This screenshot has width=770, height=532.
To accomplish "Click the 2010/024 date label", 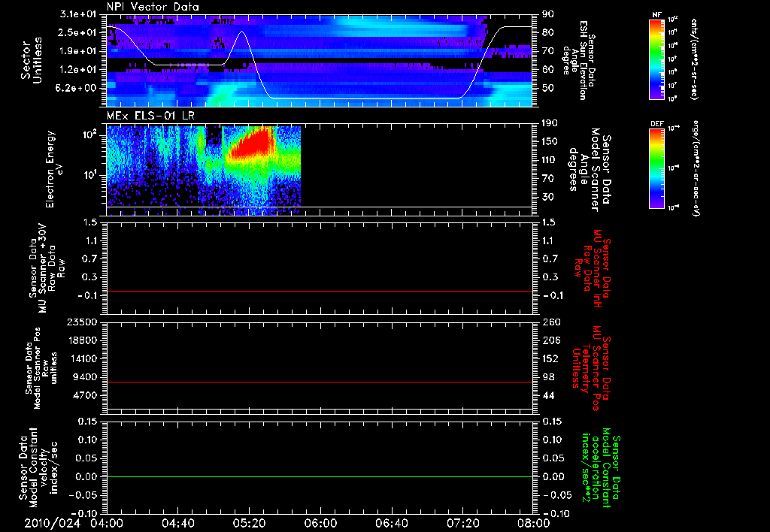I will [x=53, y=524].
